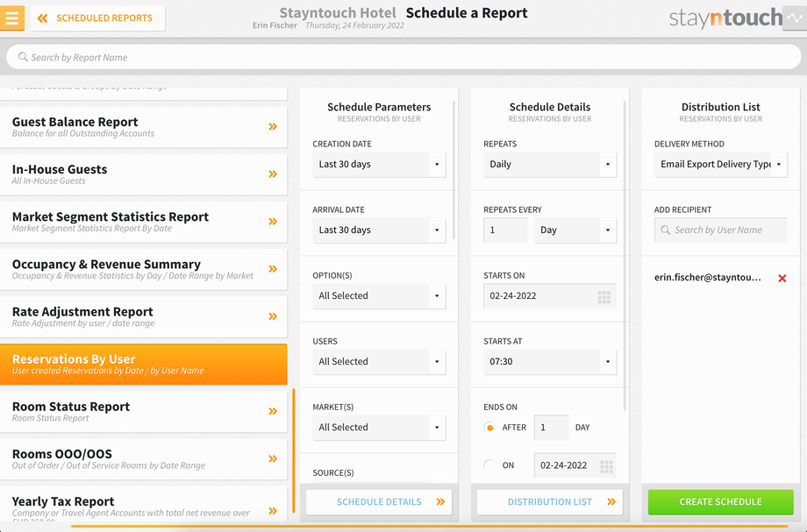Go back to Scheduled Reports
Image resolution: width=807 pixels, height=532 pixels.
click(x=97, y=18)
